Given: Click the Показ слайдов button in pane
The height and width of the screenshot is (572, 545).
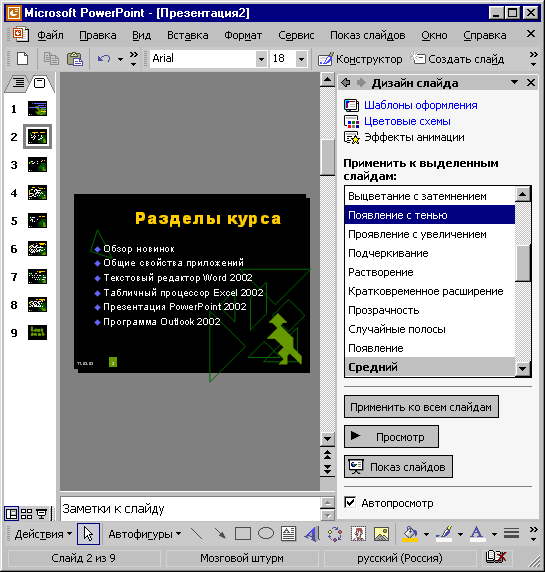Looking at the screenshot, I should pyautogui.click(x=398, y=467).
